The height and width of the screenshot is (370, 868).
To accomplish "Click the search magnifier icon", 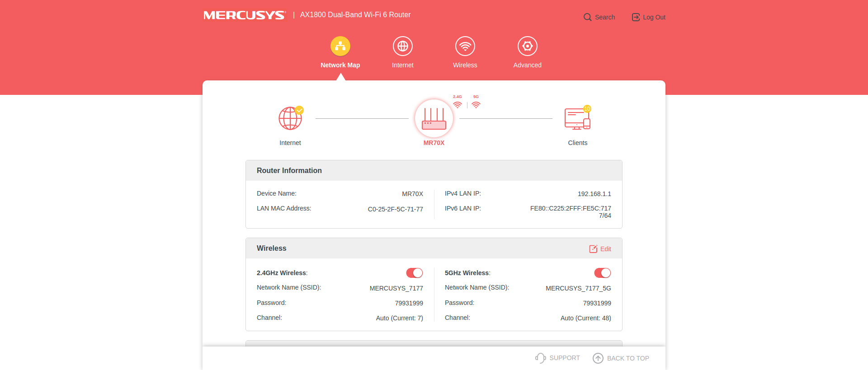I will pos(587,17).
